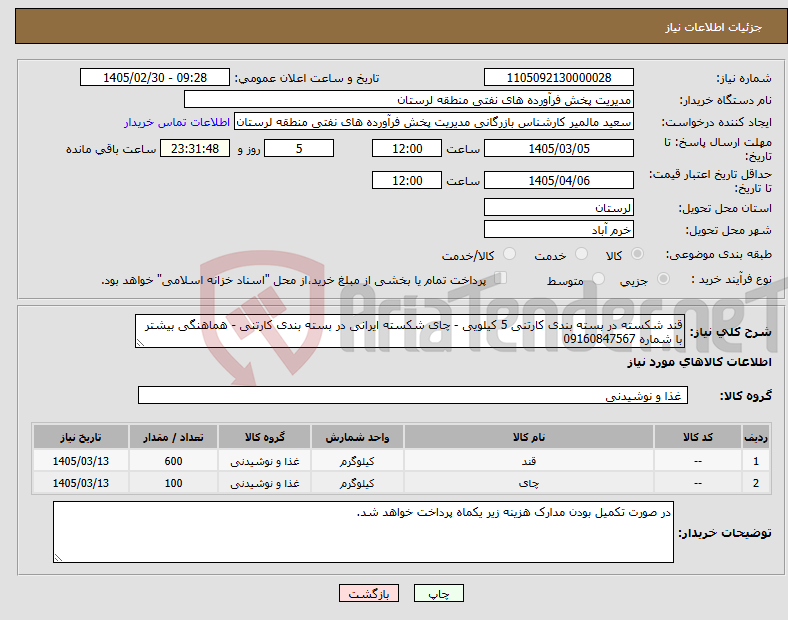Image resolution: width=788 pixels, height=620 pixels.
Task: Click the response deadline time 12:00 field
Action: [x=407, y=149]
